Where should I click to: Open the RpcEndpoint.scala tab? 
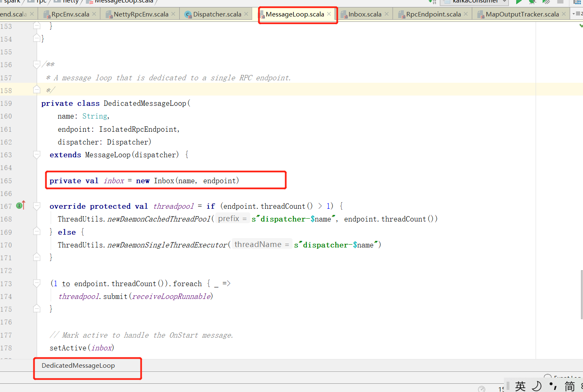(433, 14)
